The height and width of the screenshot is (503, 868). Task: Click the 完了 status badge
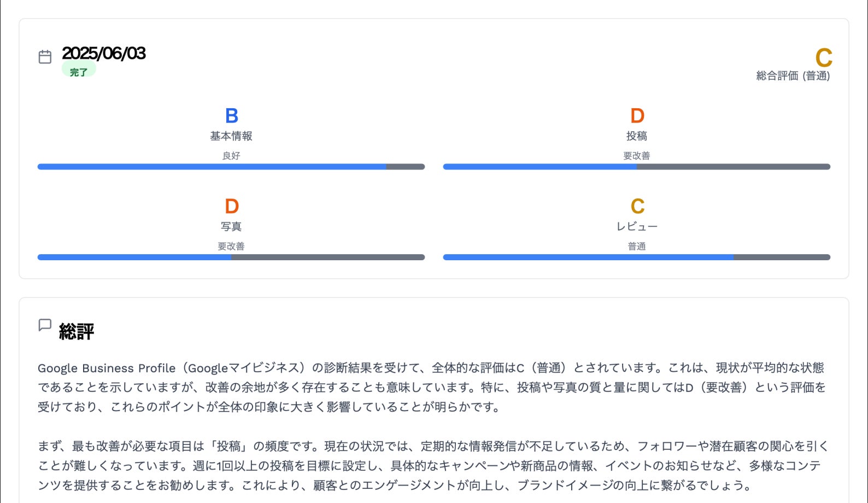coord(79,72)
